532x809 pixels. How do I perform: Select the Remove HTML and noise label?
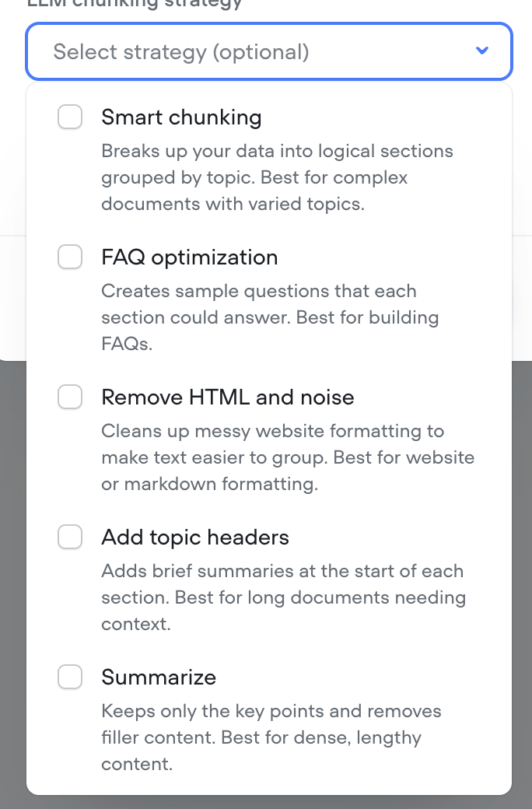pyautogui.click(x=228, y=397)
